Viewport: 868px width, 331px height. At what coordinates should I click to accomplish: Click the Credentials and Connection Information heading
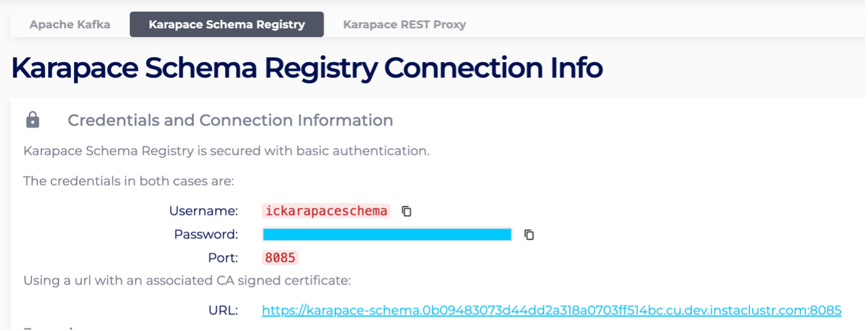tap(230, 120)
